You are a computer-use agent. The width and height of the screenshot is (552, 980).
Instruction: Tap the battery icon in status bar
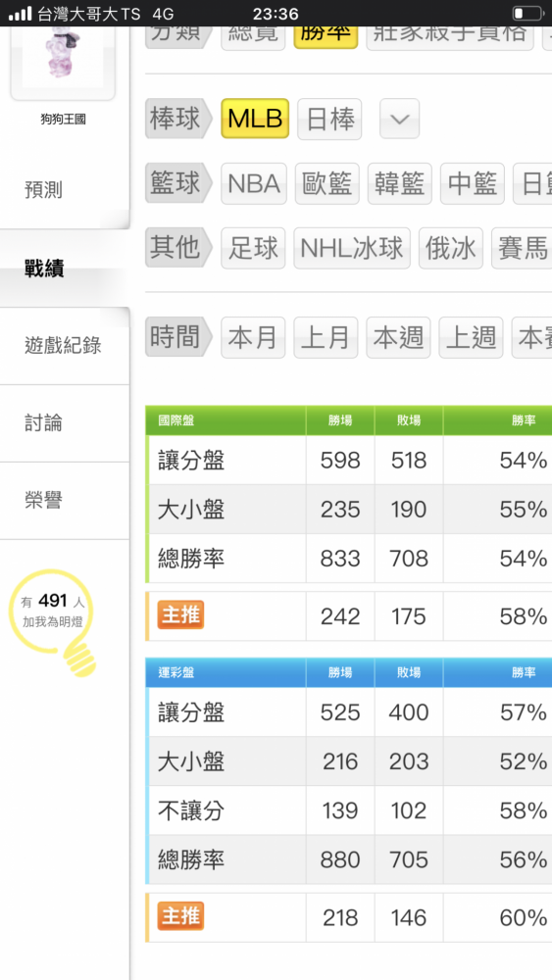[x=527, y=13]
